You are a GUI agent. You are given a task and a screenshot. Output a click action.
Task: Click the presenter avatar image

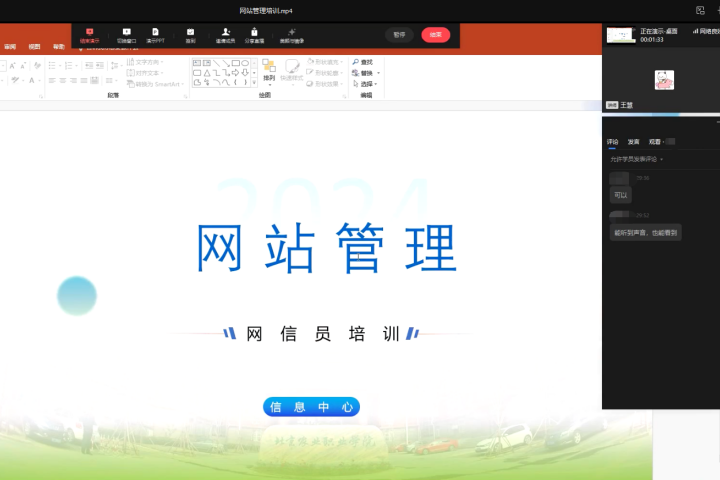[x=664, y=80]
